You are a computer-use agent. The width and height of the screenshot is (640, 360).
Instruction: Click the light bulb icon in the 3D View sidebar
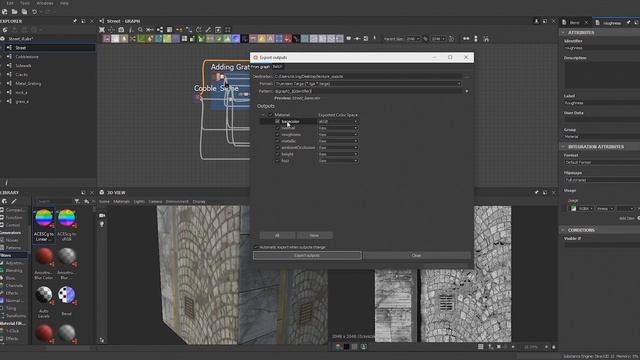pyautogui.click(x=102, y=224)
